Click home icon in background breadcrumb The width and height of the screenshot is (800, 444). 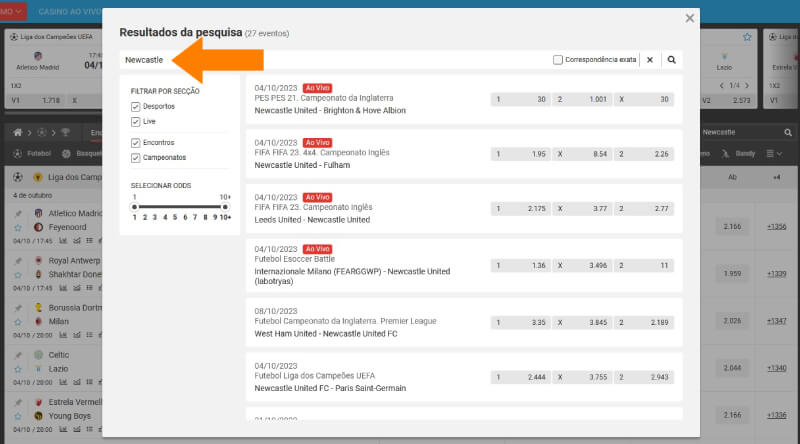coord(17,133)
